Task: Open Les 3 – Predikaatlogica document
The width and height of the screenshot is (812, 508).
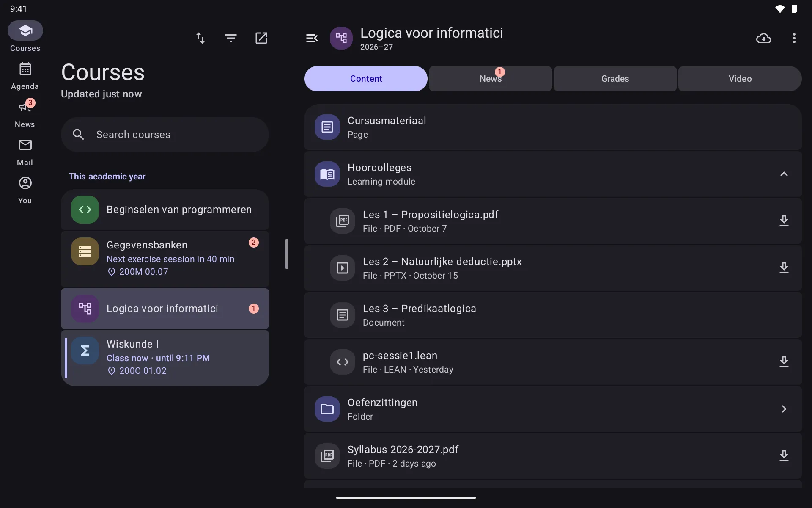Action: click(553, 315)
